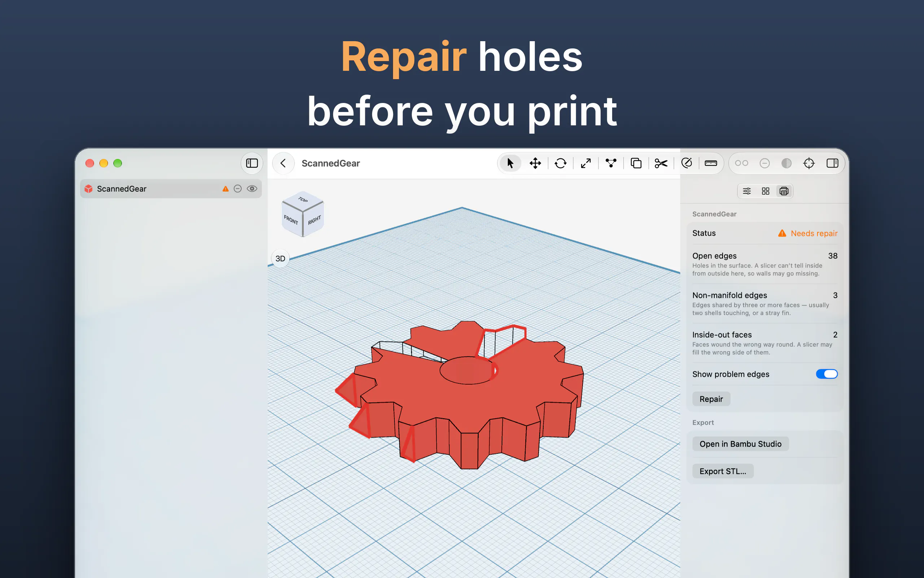Toggle the left sidebar panel icon

coord(252,163)
